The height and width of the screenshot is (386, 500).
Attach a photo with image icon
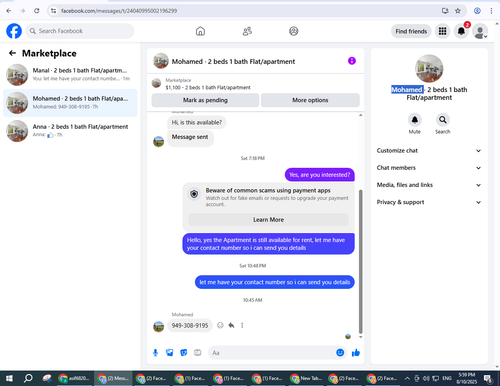pos(169,353)
